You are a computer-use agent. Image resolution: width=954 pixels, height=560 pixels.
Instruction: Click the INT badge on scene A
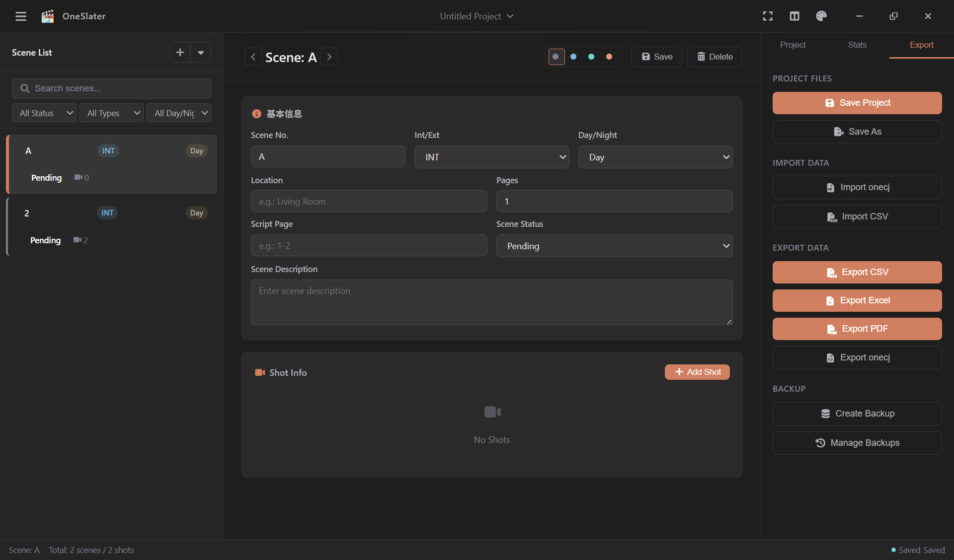pos(108,151)
